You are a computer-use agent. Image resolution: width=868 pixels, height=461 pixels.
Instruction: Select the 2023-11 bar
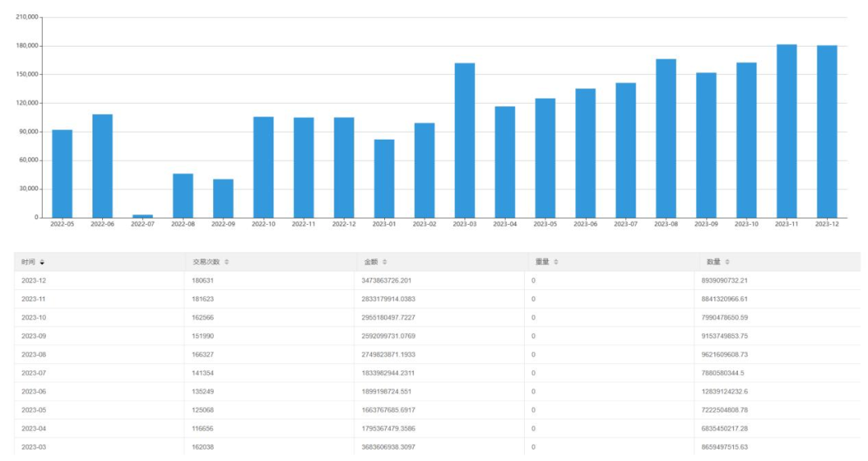[x=787, y=131]
